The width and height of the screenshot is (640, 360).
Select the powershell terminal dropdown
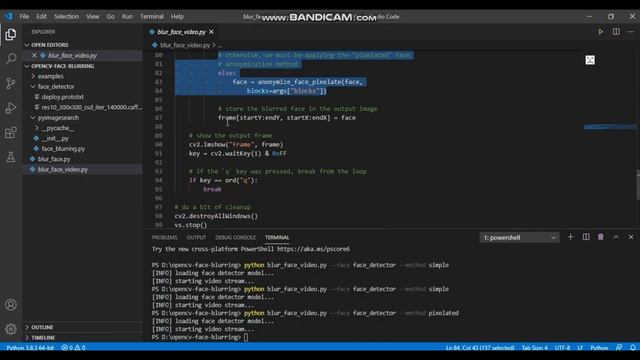point(519,238)
